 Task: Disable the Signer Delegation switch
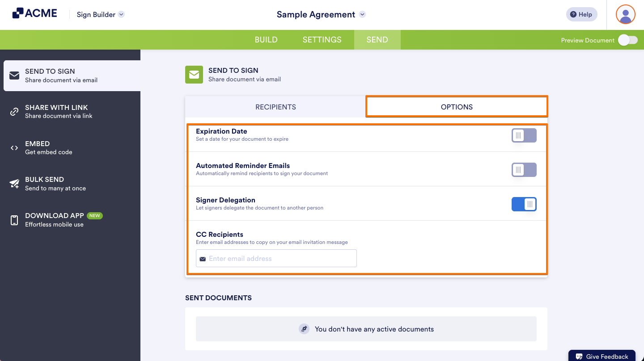click(524, 204)
